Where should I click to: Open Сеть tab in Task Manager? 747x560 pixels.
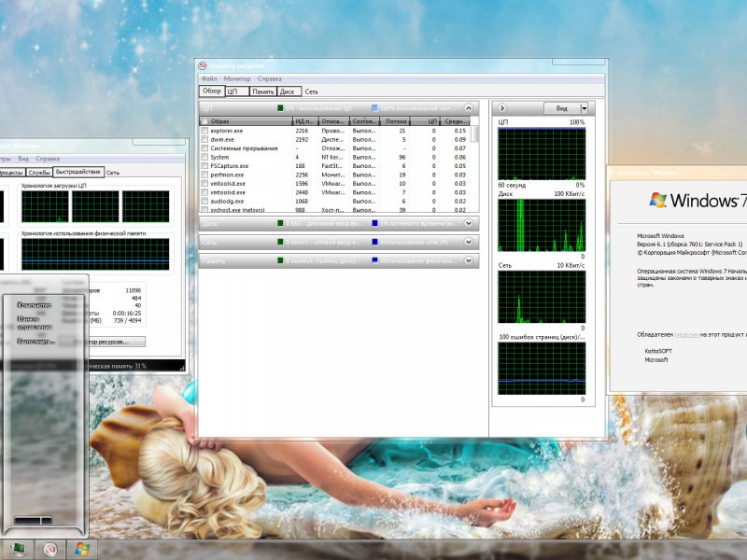pos(113,173)
